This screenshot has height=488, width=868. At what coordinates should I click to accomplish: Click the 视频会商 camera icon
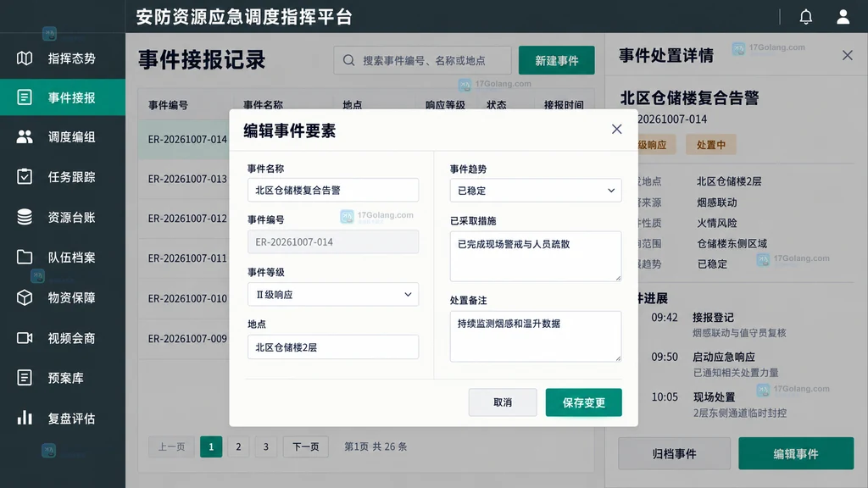[x=25, y=338]
